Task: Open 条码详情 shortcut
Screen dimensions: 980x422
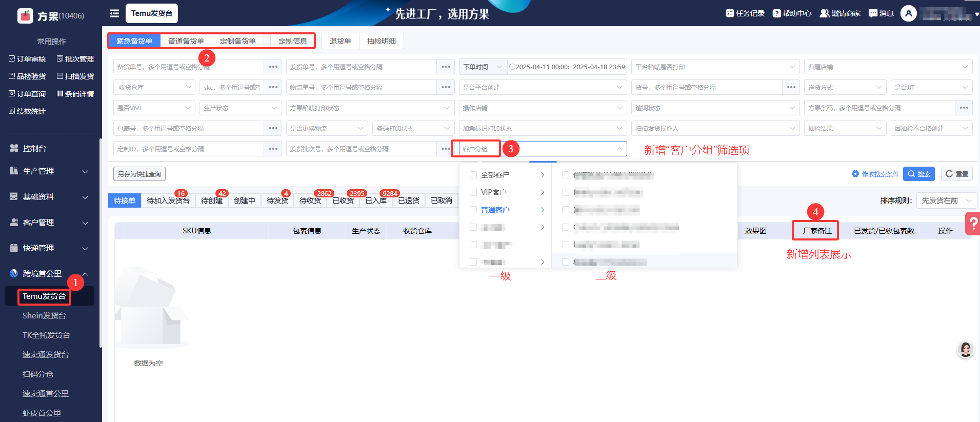Action: (x=75, y=94)
